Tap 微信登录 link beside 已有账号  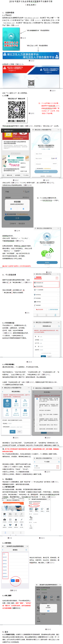pos(22,224)
